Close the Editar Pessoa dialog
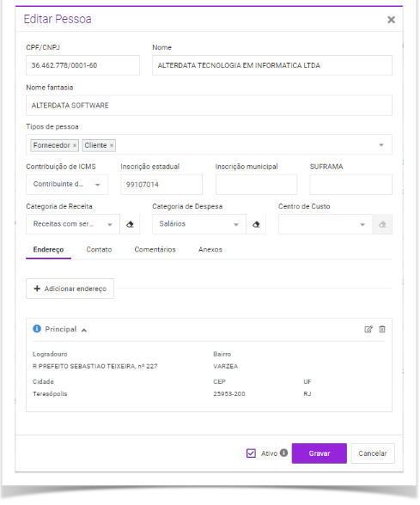 (391, 20)
